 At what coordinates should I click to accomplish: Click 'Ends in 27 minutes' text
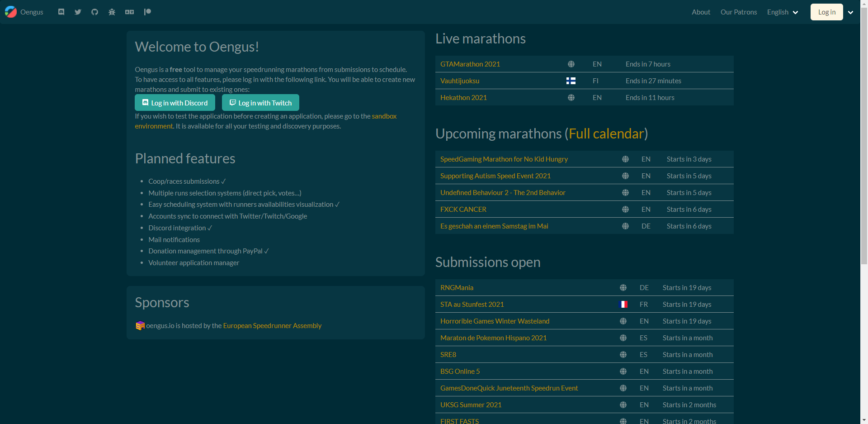click(653, 81)
